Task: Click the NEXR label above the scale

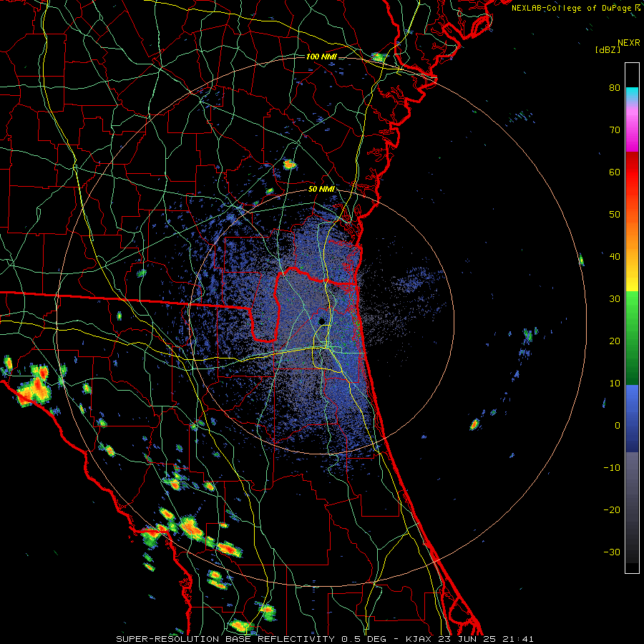Action: (x=628, y=43)
